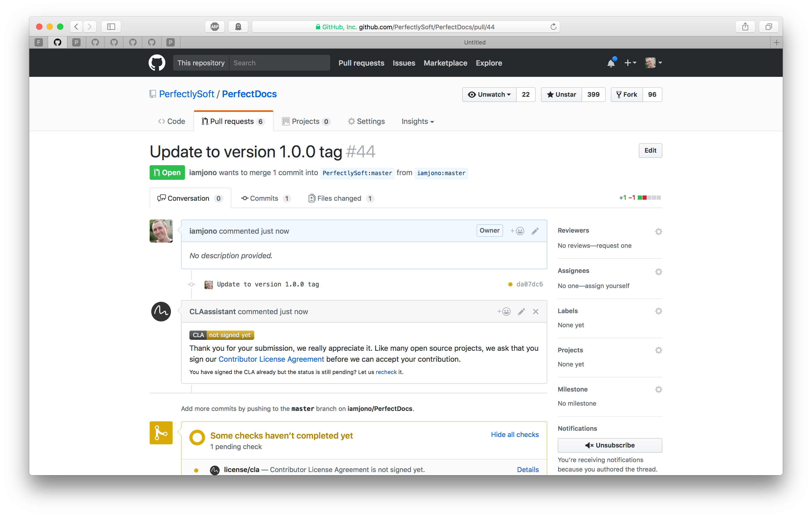Open Reviewers settings gear icon
Screen dimensions: 812x517
658,232
